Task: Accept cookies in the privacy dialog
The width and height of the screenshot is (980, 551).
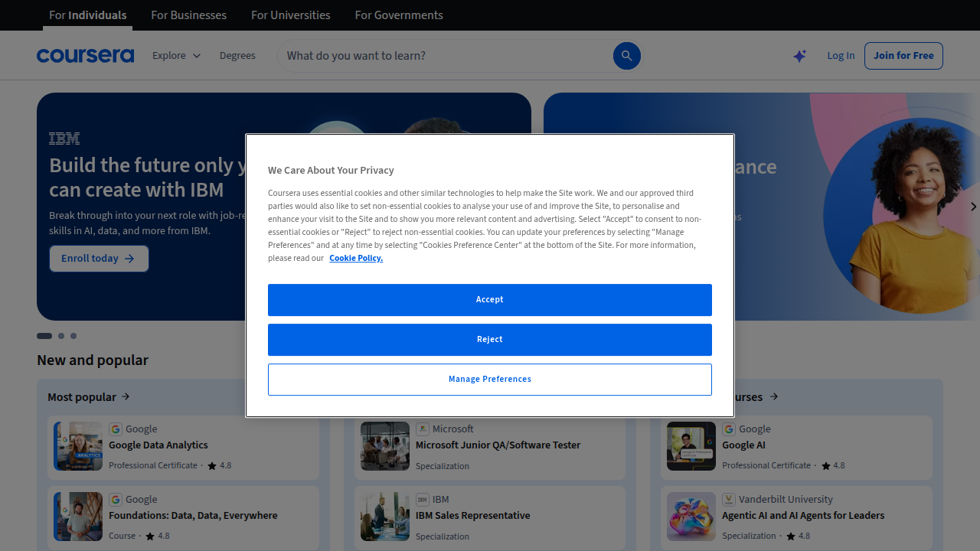Action: (x=490, y=300)
